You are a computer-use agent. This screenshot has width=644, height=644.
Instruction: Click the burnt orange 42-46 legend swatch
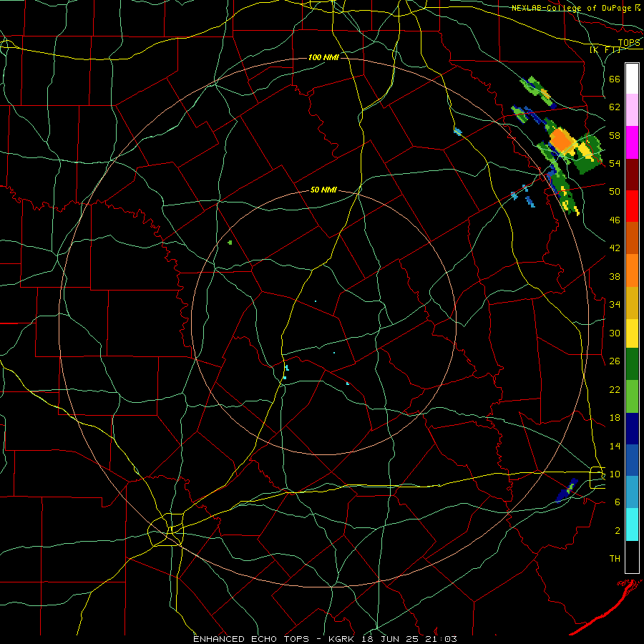[632, 238]
